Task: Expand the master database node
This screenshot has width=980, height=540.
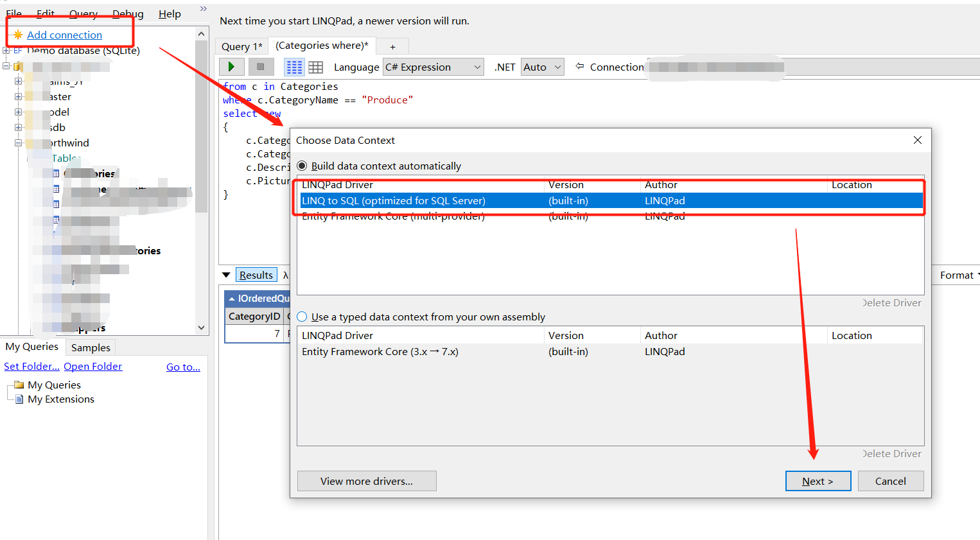Action: pos(18,96)
